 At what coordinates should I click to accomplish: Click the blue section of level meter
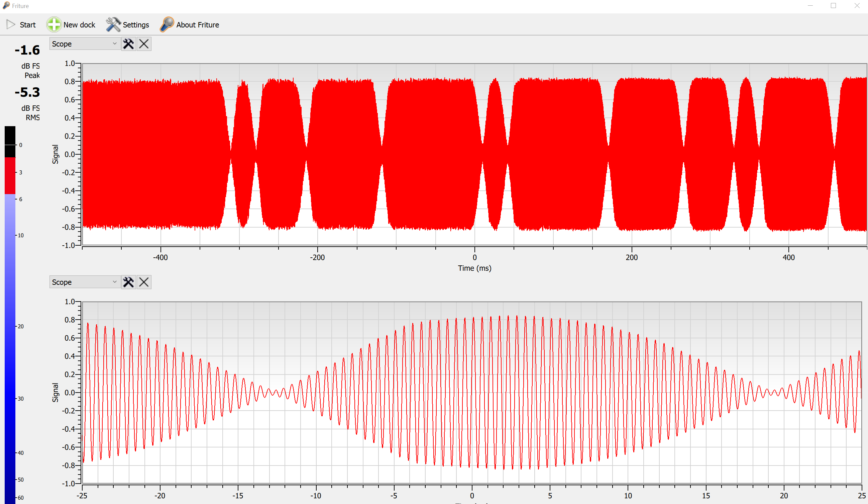click(x=10, y=345)
